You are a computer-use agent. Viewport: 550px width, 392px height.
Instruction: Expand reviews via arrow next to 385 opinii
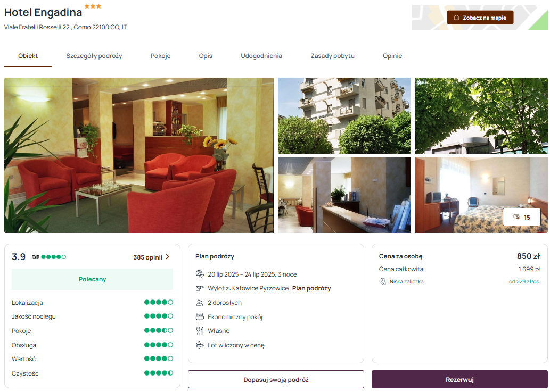point(168,257)
